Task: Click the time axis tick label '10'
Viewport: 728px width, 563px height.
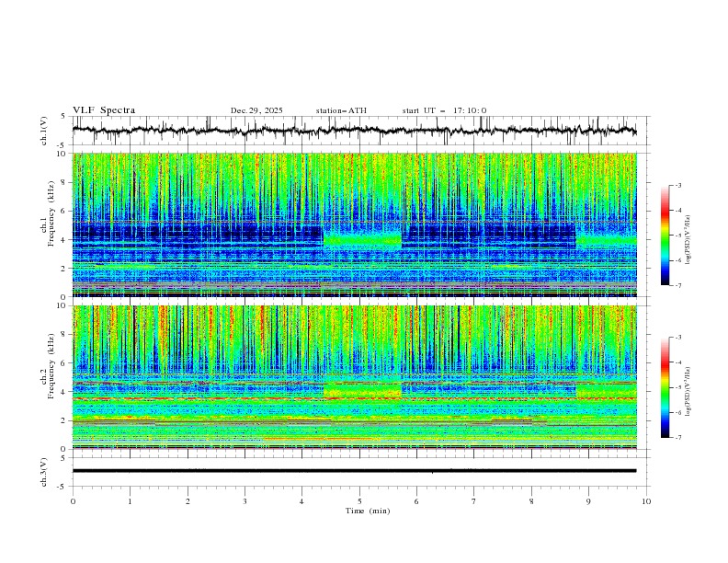Action: (646, 501)
